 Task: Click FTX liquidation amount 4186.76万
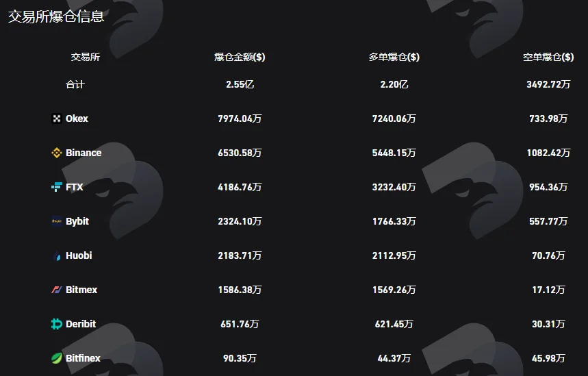click(x=240, y=187)
